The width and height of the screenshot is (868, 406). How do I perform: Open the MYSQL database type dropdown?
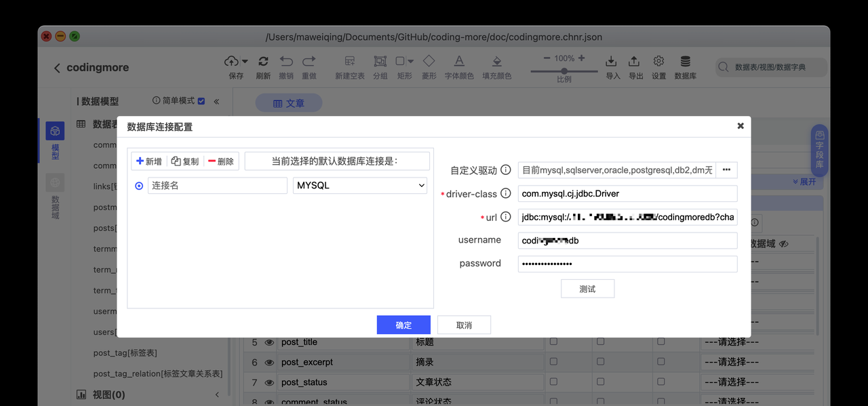359,185
